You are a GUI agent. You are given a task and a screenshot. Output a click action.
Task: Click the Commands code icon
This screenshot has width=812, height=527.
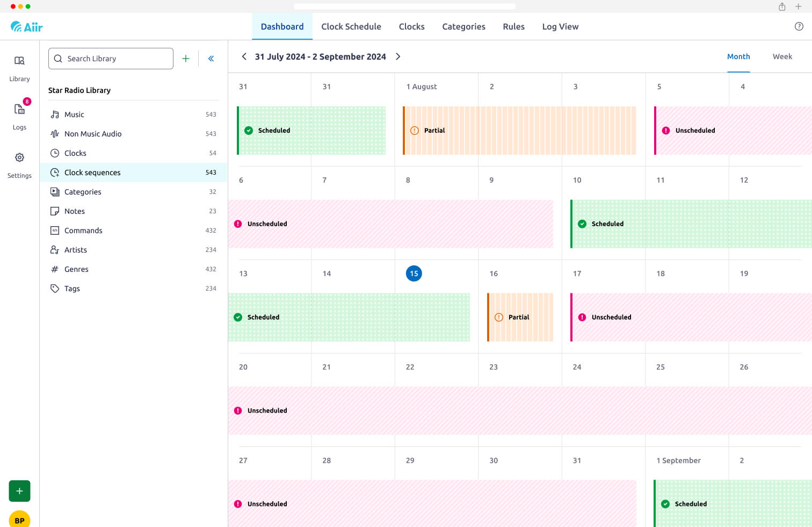[55, 230]
